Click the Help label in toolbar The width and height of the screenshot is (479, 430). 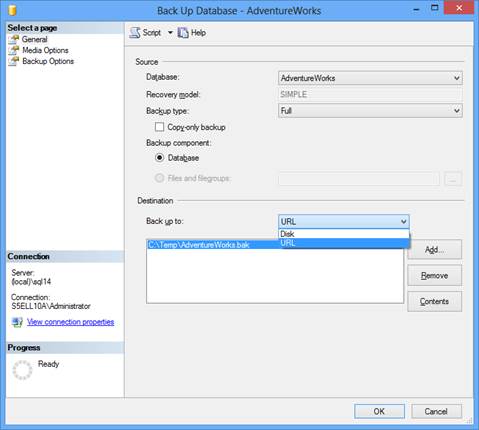(198, 33)
